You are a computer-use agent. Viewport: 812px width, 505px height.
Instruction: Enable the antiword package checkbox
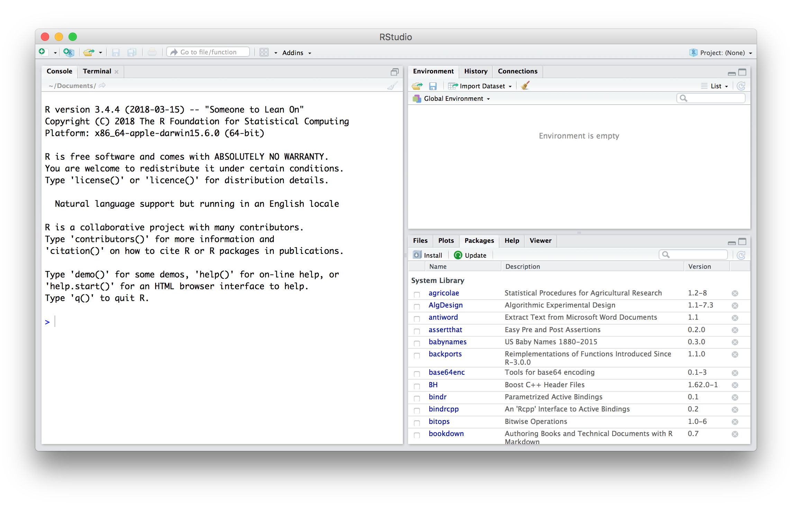coord(417,319)
